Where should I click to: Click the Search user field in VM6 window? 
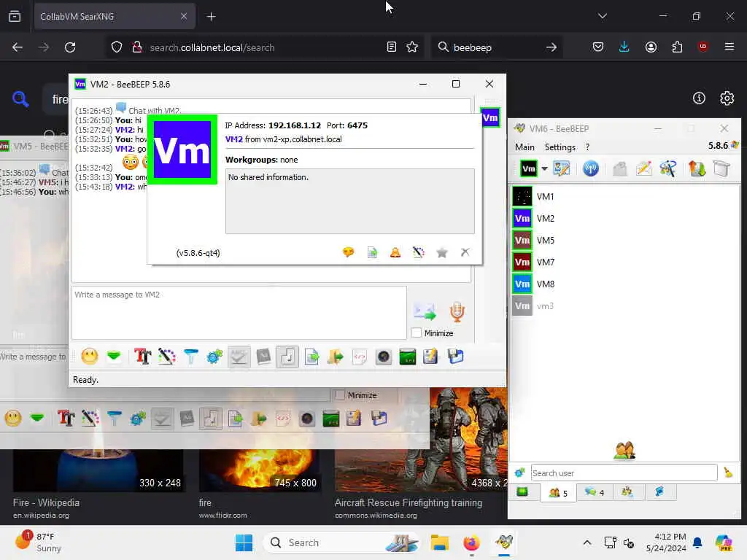pyautogui.click(x=624, y=472)
